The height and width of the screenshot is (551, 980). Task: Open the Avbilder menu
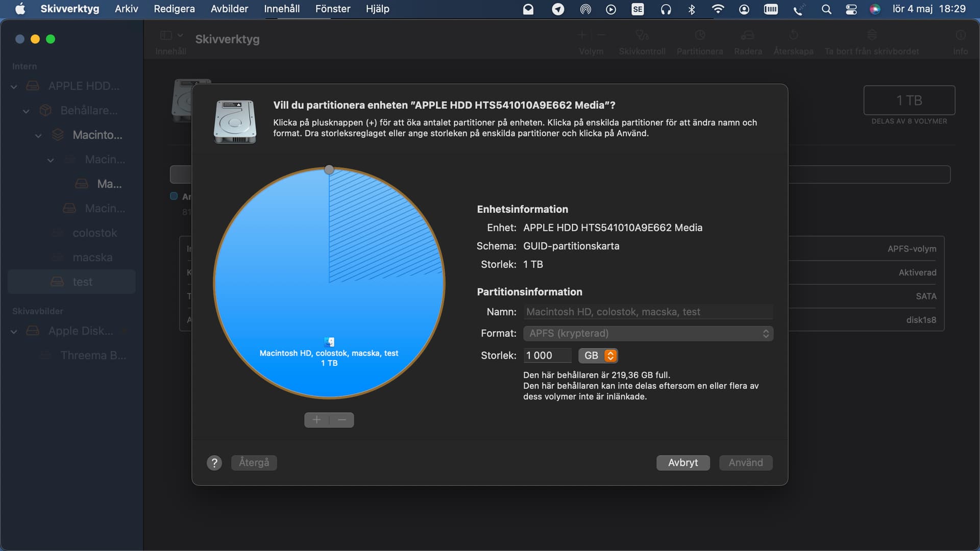point(229,9)
